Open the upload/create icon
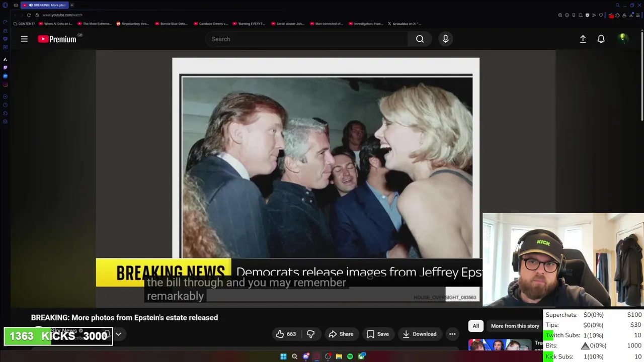 (x=583, y=39)
